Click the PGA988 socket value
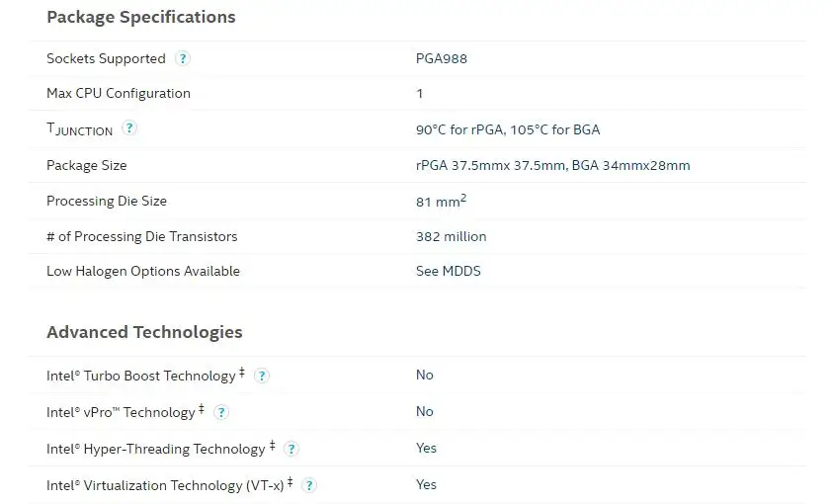Screen dimensions: 831x504 pyautogui.click(x=442, y=58)
